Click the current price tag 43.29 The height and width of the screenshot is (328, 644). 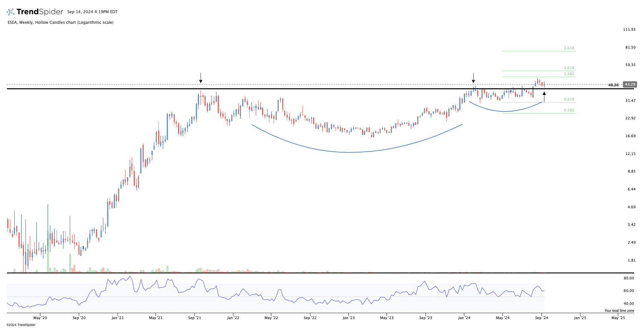coord(630,85)
